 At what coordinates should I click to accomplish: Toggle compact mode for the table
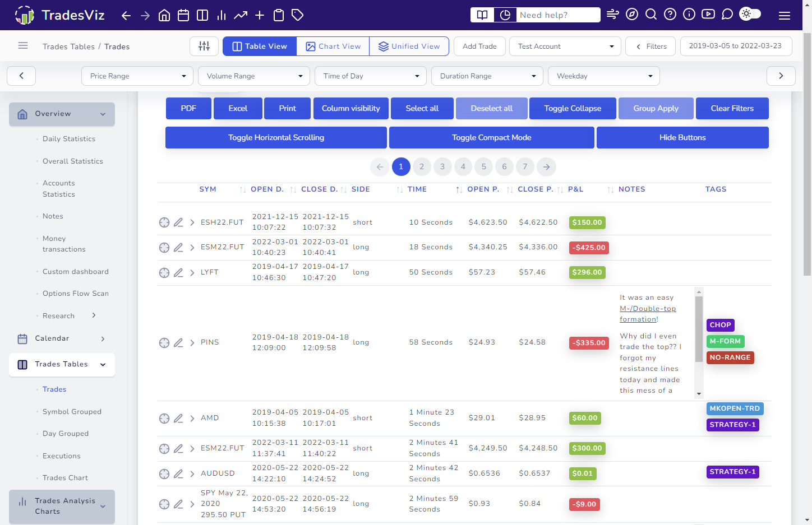[492, 137]
